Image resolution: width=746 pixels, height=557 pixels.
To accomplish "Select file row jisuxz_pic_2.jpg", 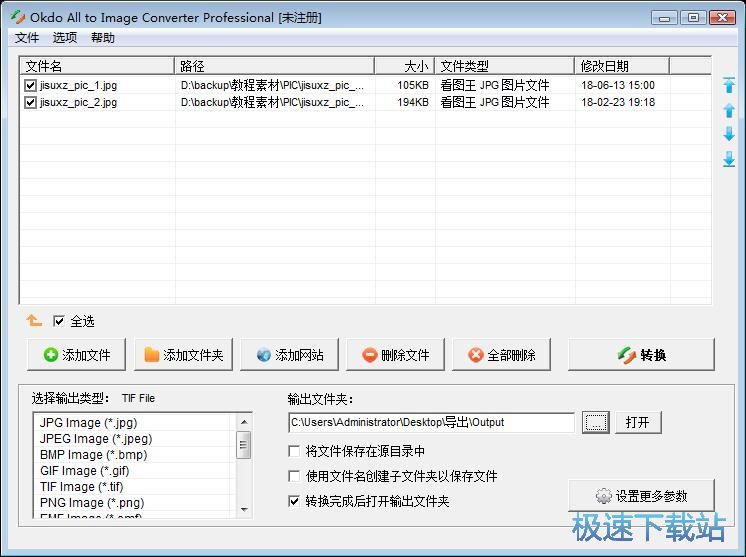I will [365, 102].
